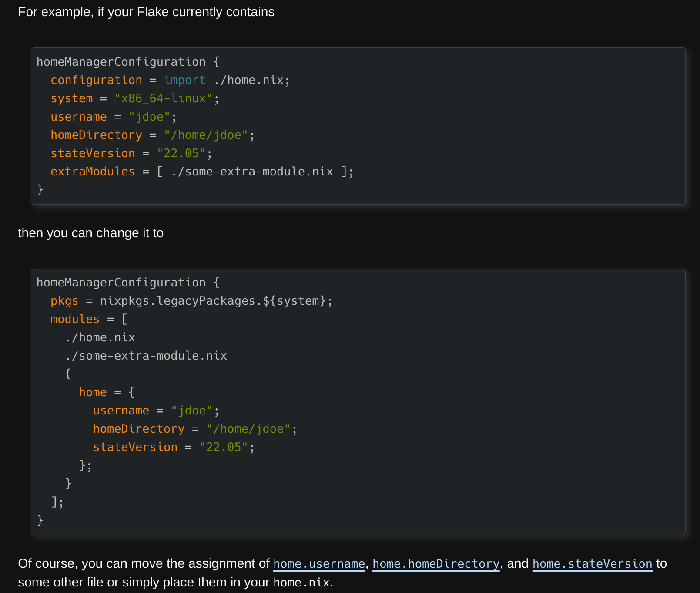
Task: Click the "import" keyword in the code
Action: pos(184,80)
